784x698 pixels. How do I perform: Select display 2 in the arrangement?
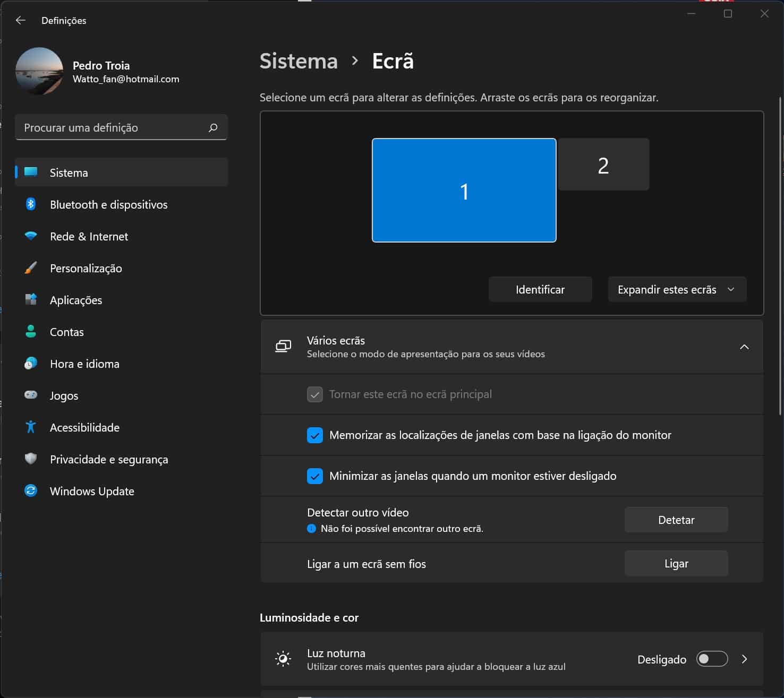tap(603, 165)
